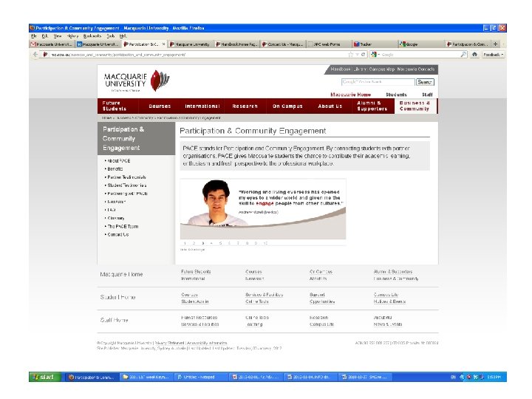The image size is (532, 399).
Task: Open the Help menu
Action: (123, 35)
